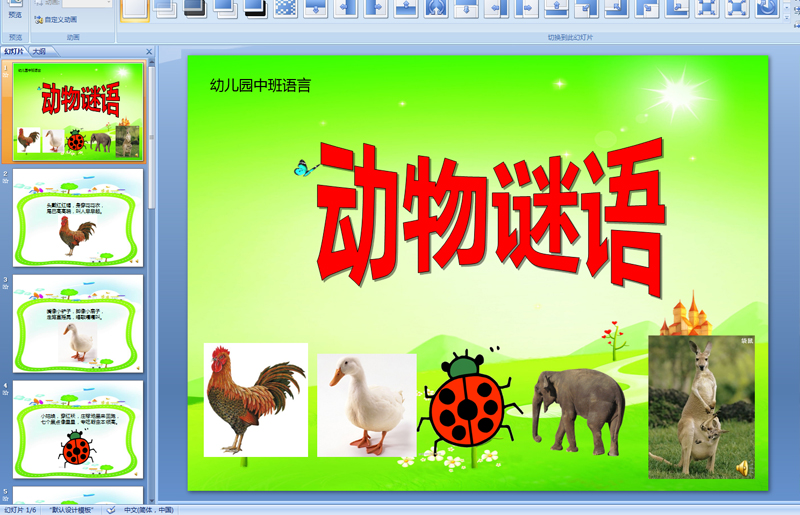Select the 幼儿园中班语言 text box
The width and height of the screenshot is (800, 515).
tap(260, 85)
